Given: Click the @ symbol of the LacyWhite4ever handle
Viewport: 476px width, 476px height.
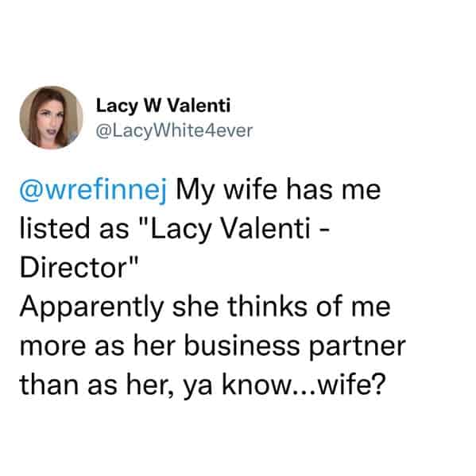Looking at the screenshot, I should pos(104,131).
